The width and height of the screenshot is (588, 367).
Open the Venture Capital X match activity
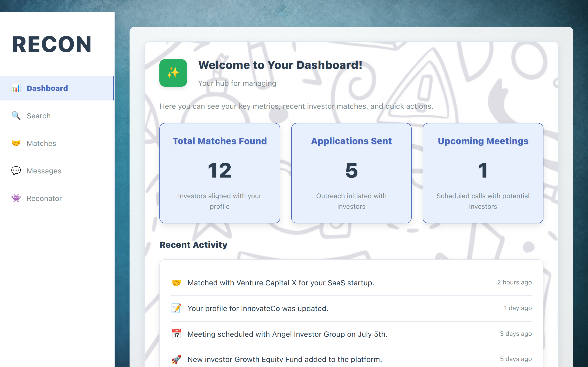click(x=281, y=283)
